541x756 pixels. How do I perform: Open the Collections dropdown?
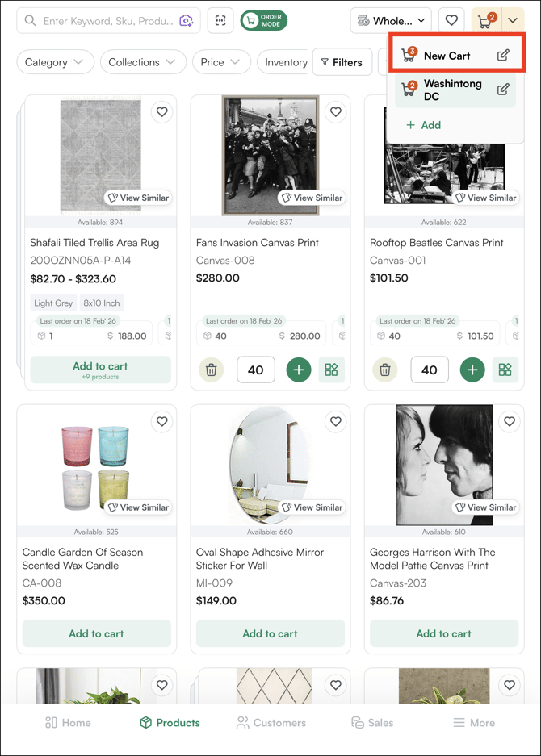point(143,62)
